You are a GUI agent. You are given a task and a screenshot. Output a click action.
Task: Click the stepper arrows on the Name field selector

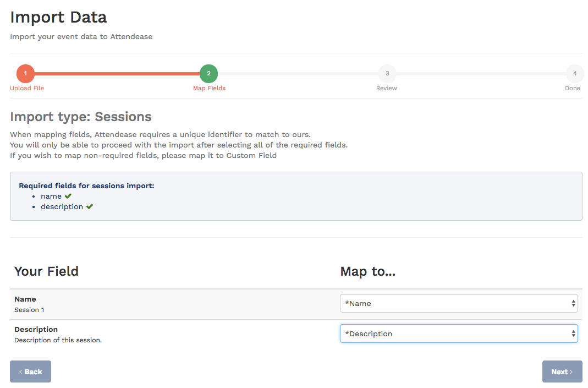(x=572, y=303)
